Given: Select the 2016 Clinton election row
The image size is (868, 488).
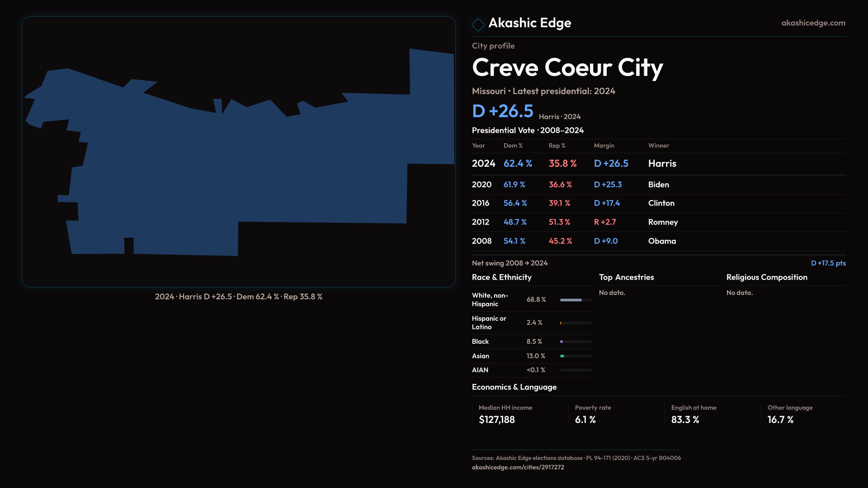Looking at the screenshot, I should [658, 203].
